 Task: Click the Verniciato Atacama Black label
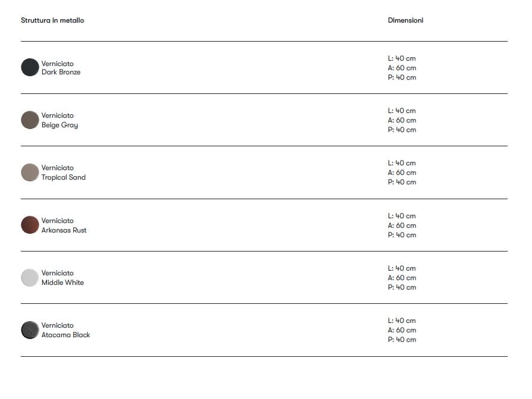point(65,330)
